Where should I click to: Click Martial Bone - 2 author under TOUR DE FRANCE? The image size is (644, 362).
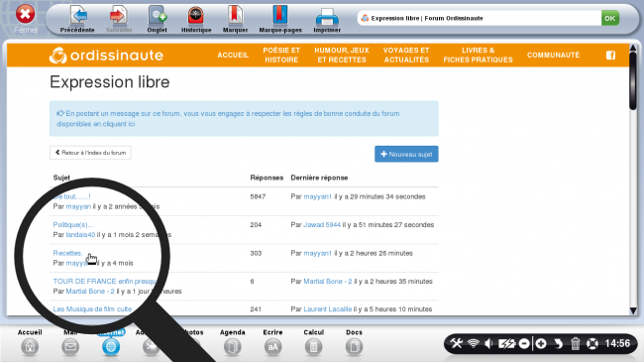(90, 292)
